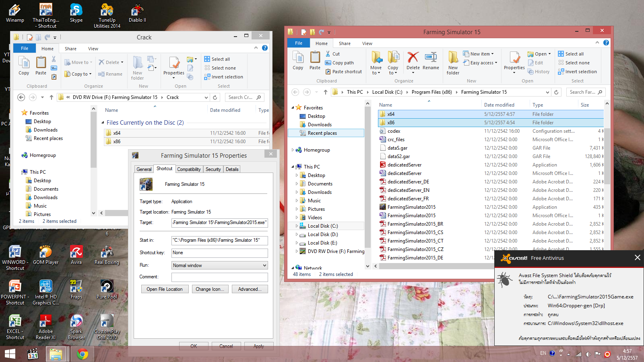This screenshot has width=644, height=362.
Task: Open Google Chrome from taskbar
Action: pos(83,354)
